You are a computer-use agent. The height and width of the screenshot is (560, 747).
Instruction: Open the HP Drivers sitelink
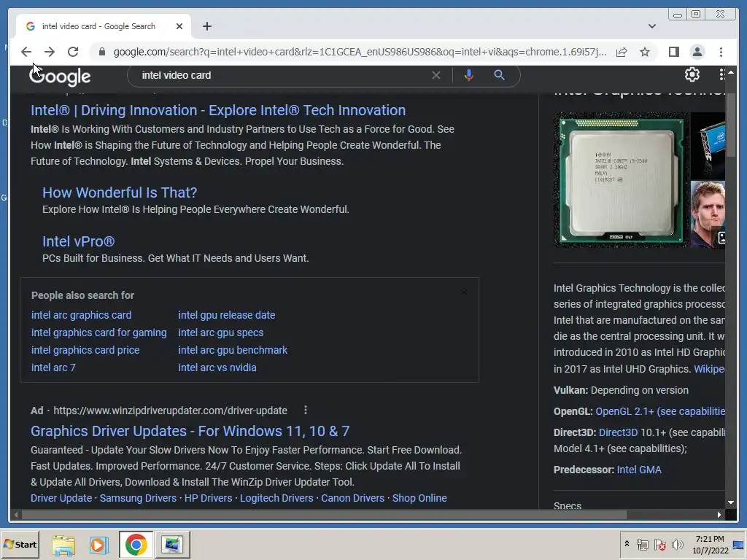208,498
